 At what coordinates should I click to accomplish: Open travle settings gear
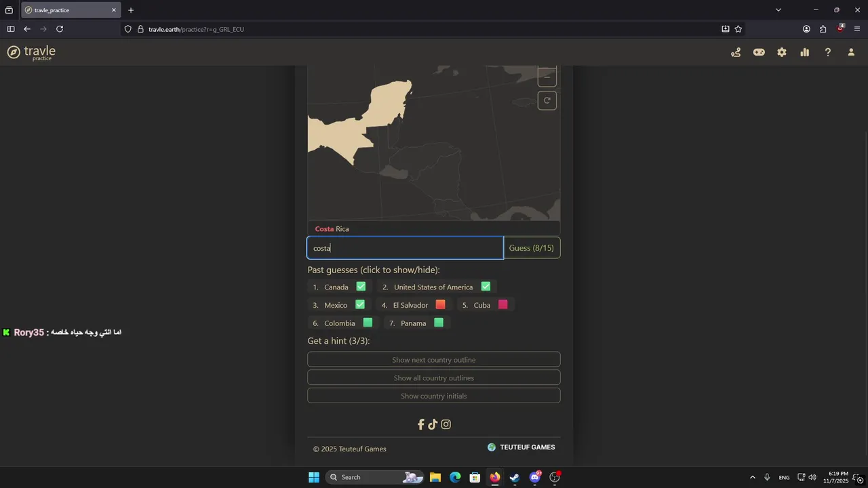[x=782, y=52]
